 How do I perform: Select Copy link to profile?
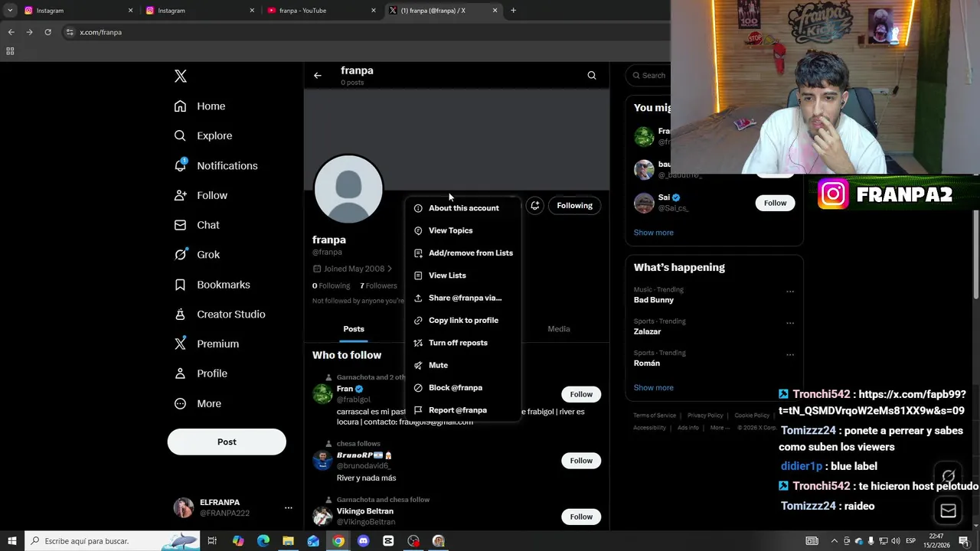click(463, 320)
